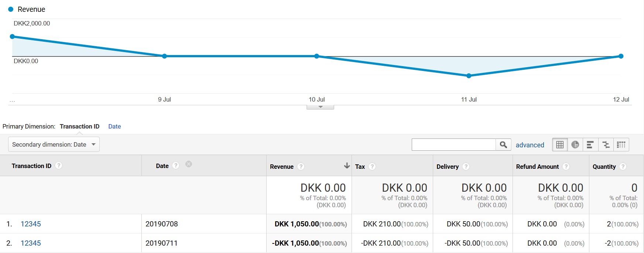
Task: Select the horizontal bar performance view icon
Action: pos(590,145)
